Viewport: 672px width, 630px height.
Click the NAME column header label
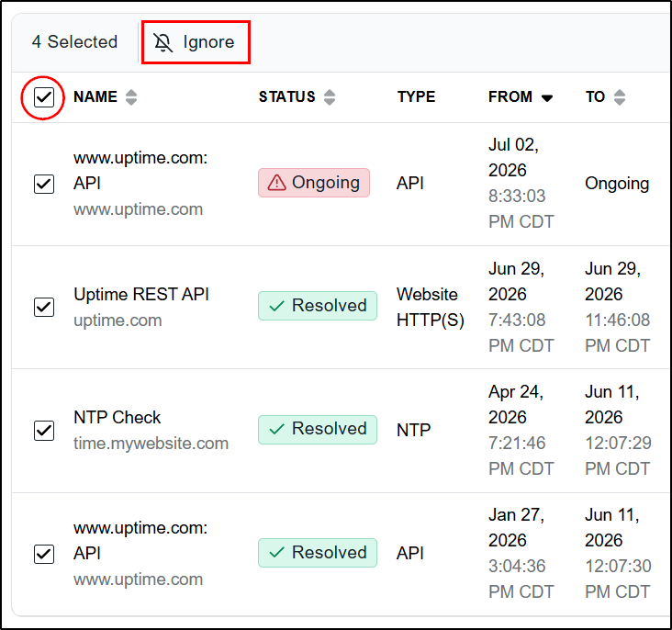point(95,97)
